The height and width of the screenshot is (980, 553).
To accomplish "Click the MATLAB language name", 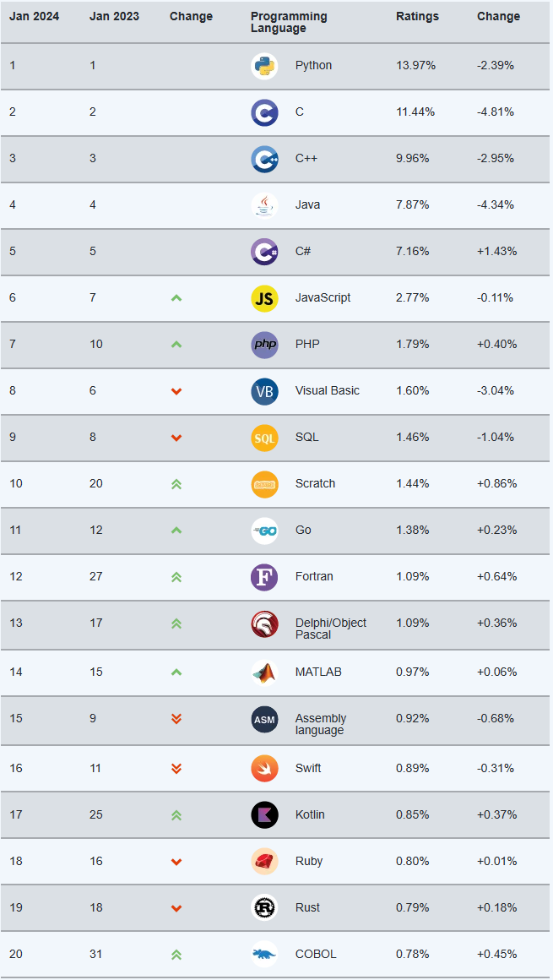I will click(x=319, y=672).
